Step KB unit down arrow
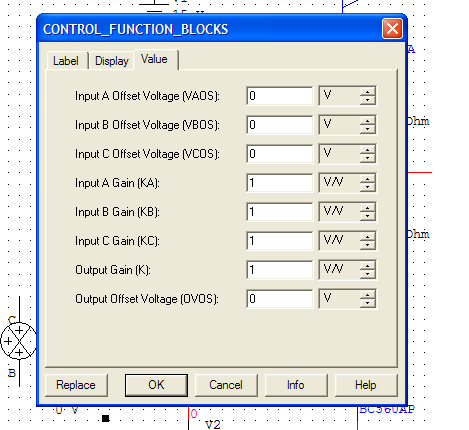The height and width of the screenshot is (430, 469). click(368, 216)
